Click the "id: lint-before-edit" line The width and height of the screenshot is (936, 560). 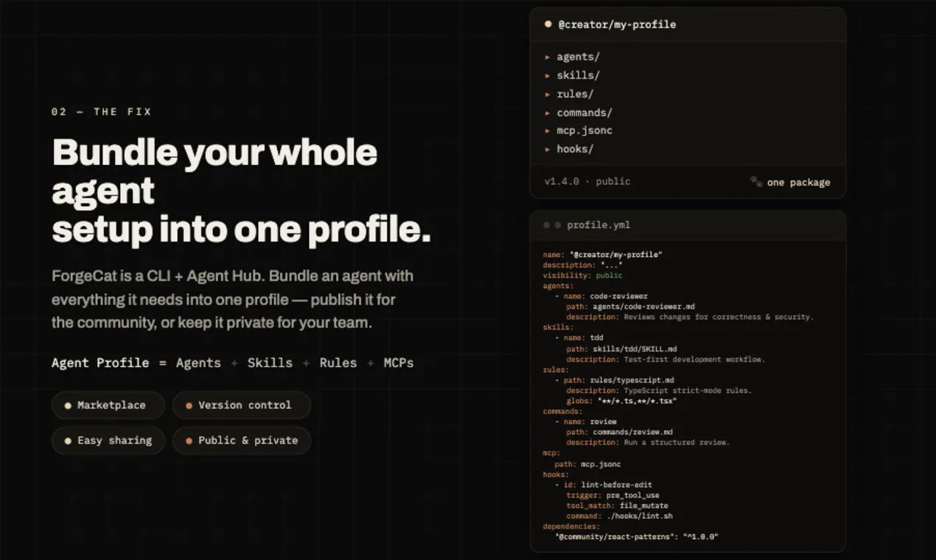tap(603, 486)
